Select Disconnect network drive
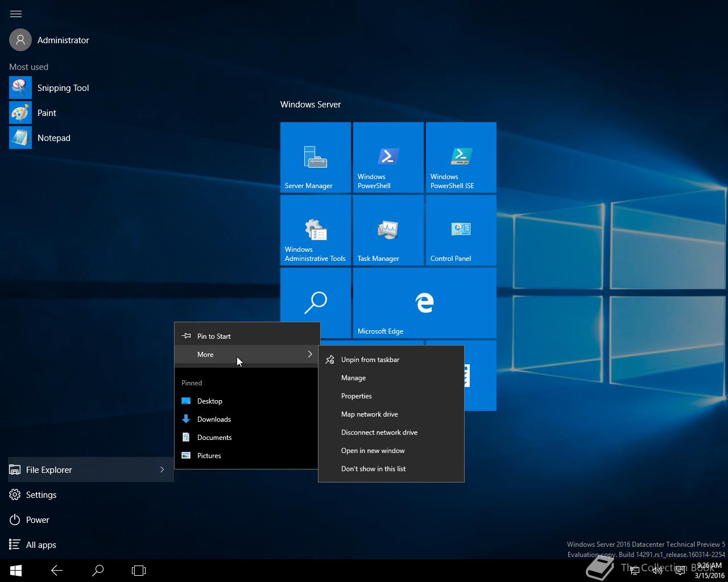The width and height of the screenshot is (728, 582). 391,432
